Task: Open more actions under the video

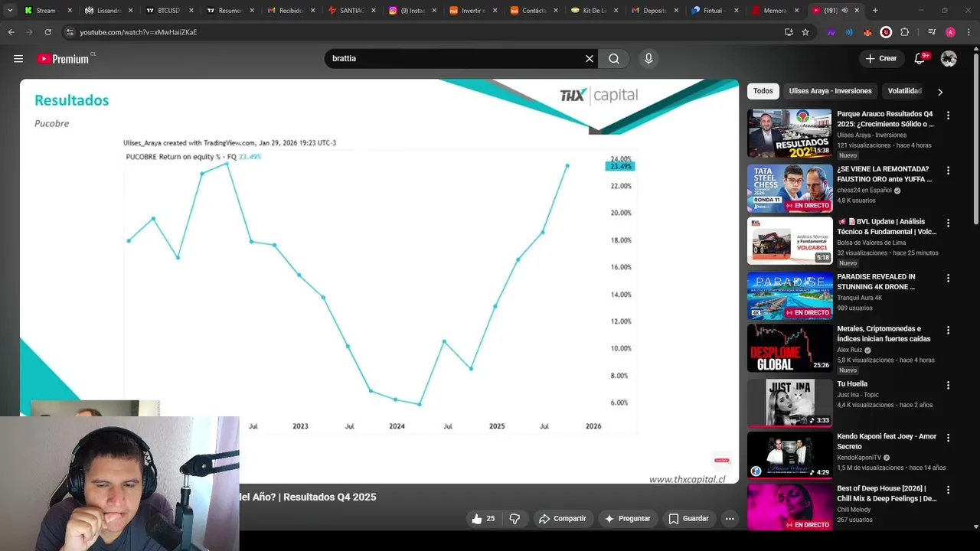Action: pos(730,519)
